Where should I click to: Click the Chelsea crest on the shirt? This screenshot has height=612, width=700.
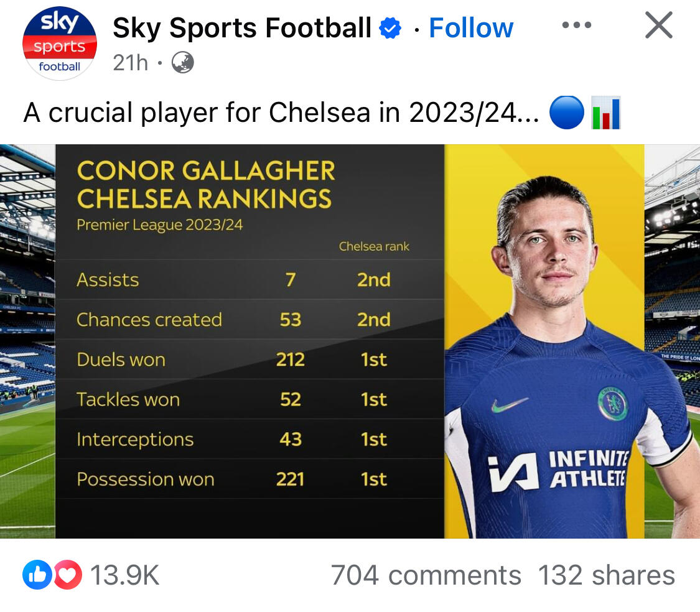pos(613,403)
